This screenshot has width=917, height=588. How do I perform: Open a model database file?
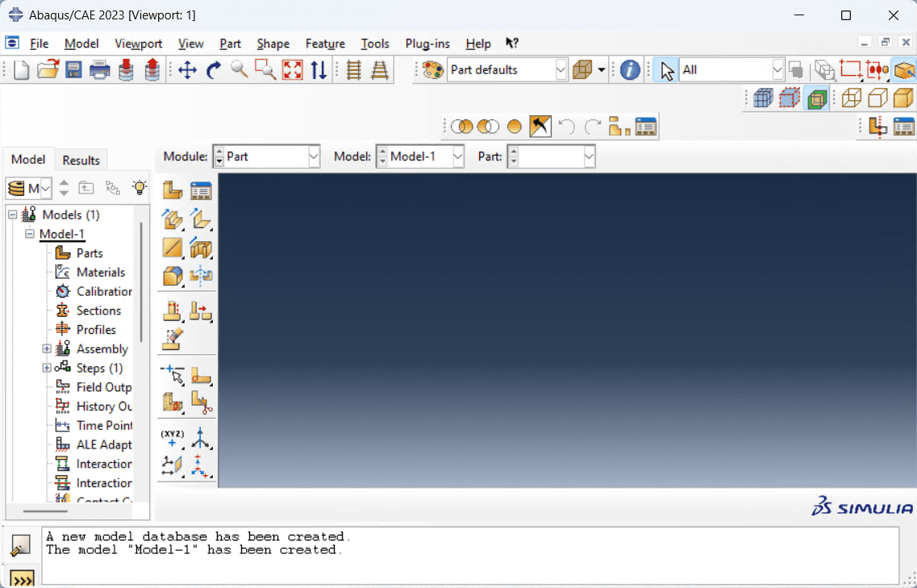(x=48, y=70)
